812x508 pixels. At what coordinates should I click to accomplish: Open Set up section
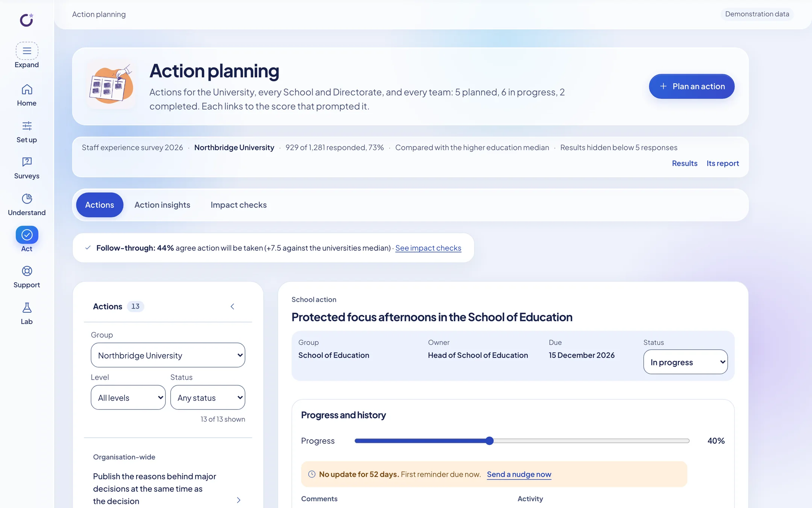click(x=27, y=132)
